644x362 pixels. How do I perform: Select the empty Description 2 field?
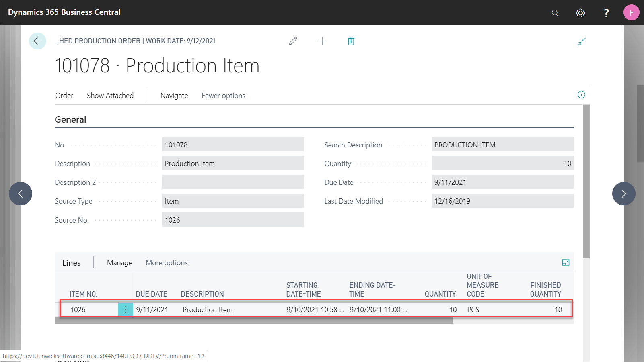click(x=233, y=182)
